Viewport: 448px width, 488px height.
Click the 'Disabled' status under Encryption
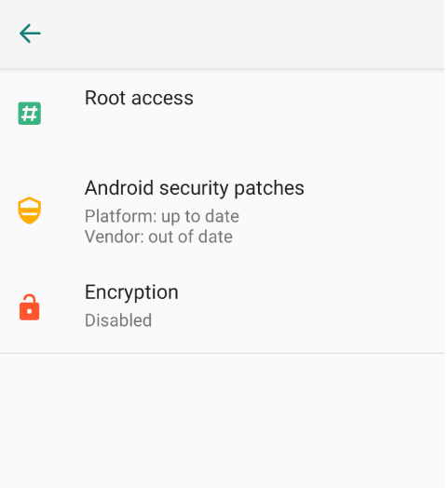pos(118,320)
